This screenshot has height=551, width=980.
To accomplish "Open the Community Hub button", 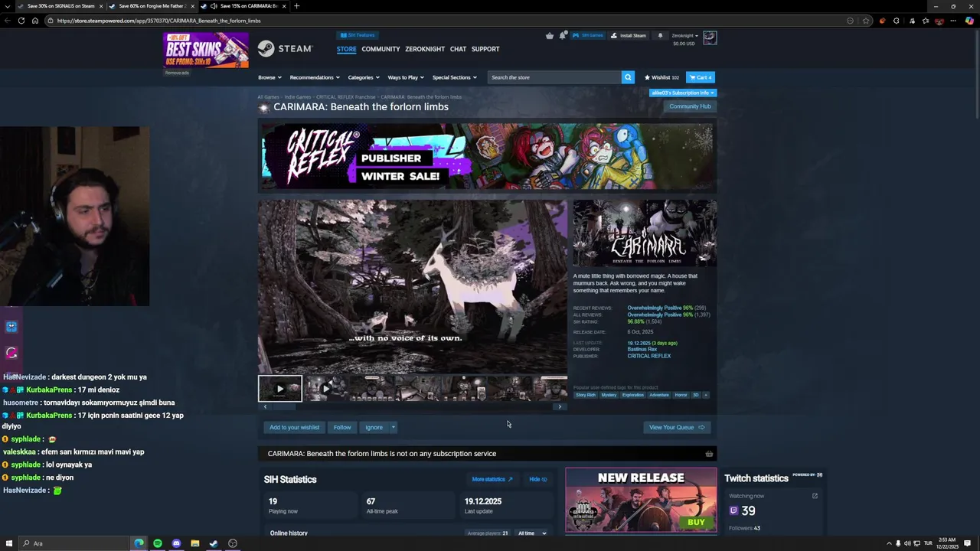I will tap(690, 106).
